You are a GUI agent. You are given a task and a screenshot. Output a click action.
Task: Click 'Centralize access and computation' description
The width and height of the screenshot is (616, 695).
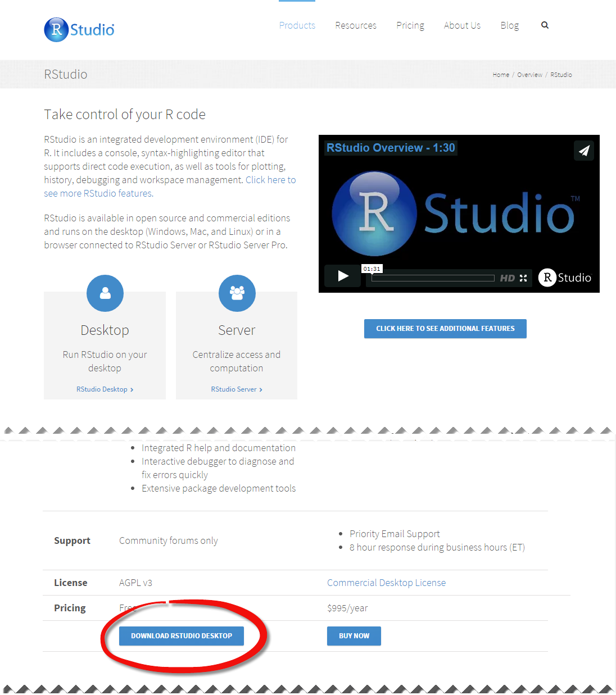coord(237,361)
